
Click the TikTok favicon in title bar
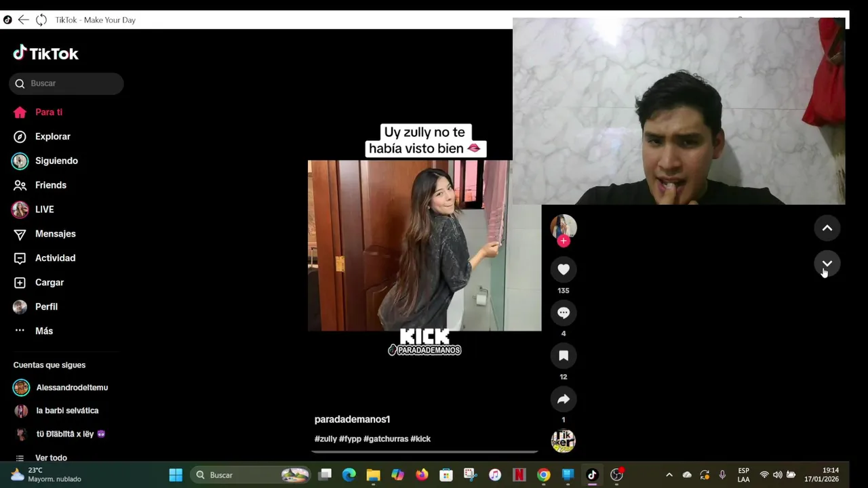(x=7, y=20)
